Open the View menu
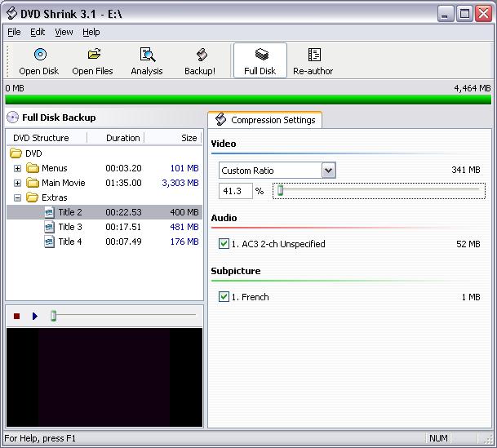 [x=64, y=32]
